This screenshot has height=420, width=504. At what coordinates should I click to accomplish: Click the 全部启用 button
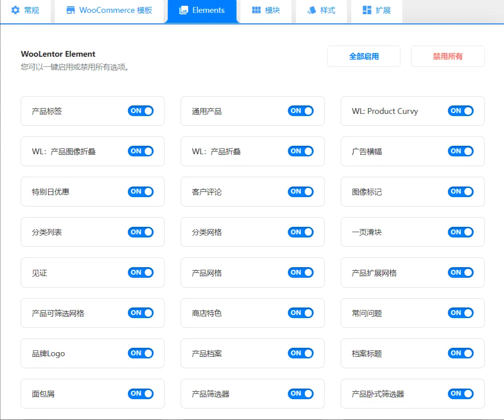click(x=364, y=56)
